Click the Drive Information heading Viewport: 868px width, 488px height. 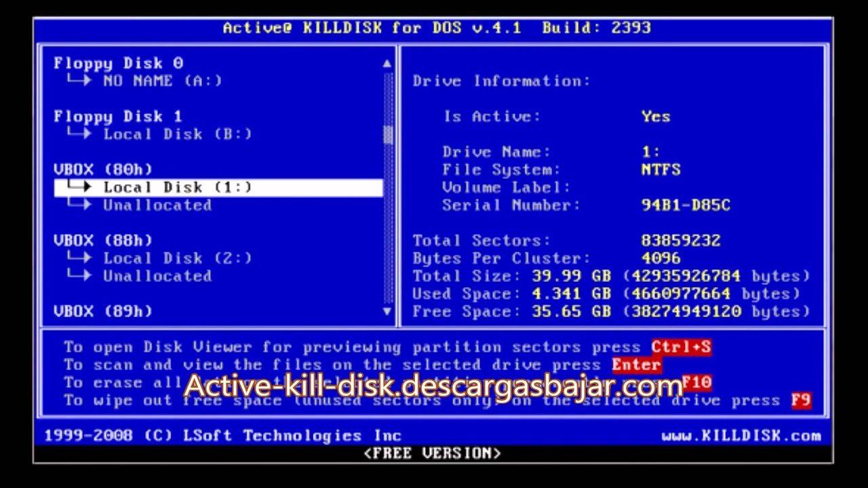click(501, 81)
